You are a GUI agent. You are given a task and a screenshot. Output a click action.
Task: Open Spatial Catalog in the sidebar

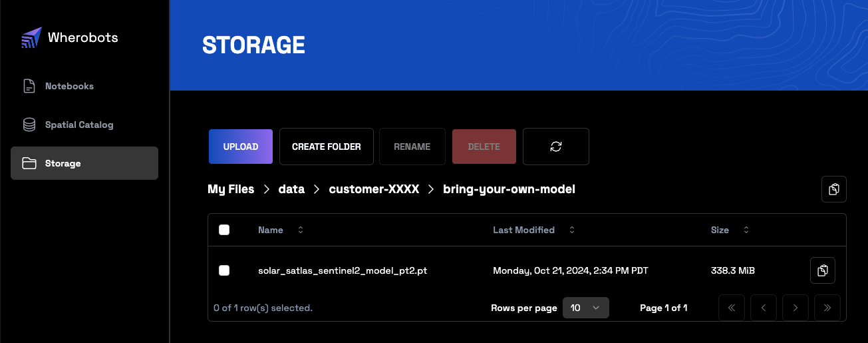coord(84,125)
